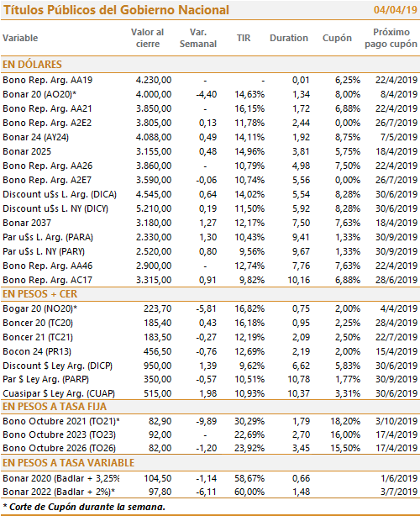420x516 pixels.
Task: Click the Var. Semanal column header
Action: click(198, 38)
